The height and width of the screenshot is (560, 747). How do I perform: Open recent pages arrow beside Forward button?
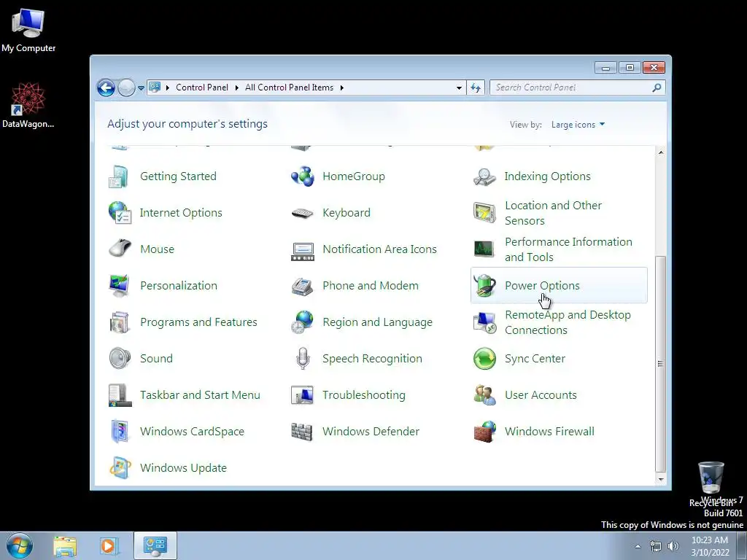tap(141, 88)
